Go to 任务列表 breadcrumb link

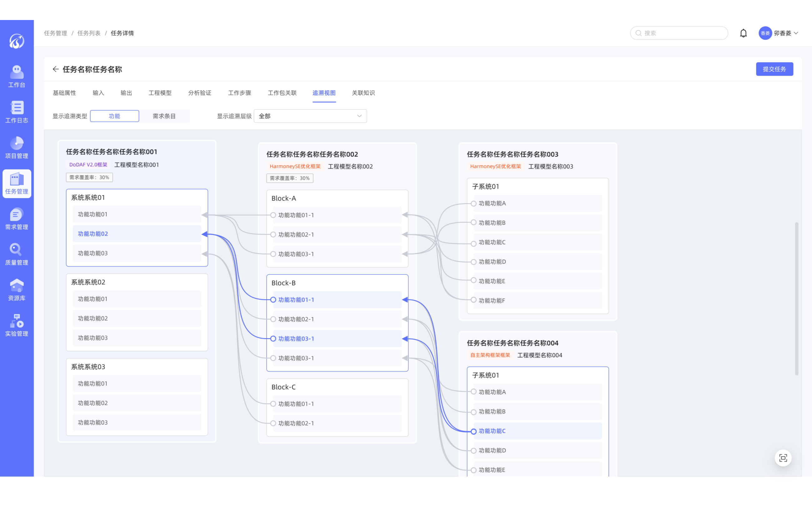tap(89, 33)
